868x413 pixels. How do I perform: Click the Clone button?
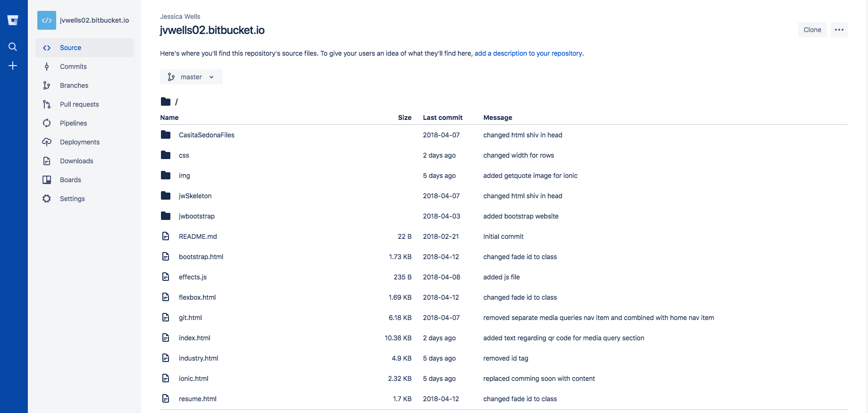coord(812,30)
